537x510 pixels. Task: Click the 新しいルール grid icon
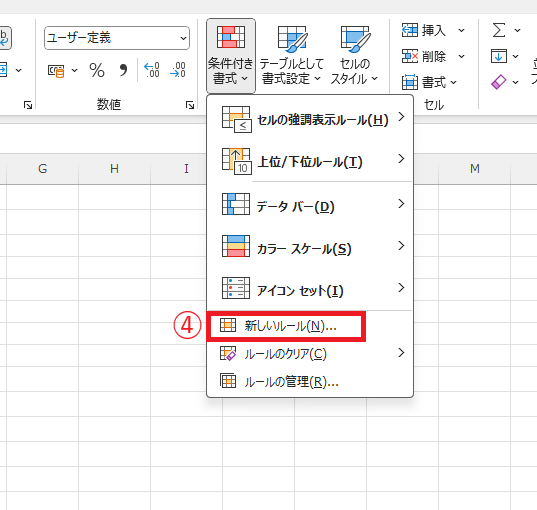coord(228,325)
